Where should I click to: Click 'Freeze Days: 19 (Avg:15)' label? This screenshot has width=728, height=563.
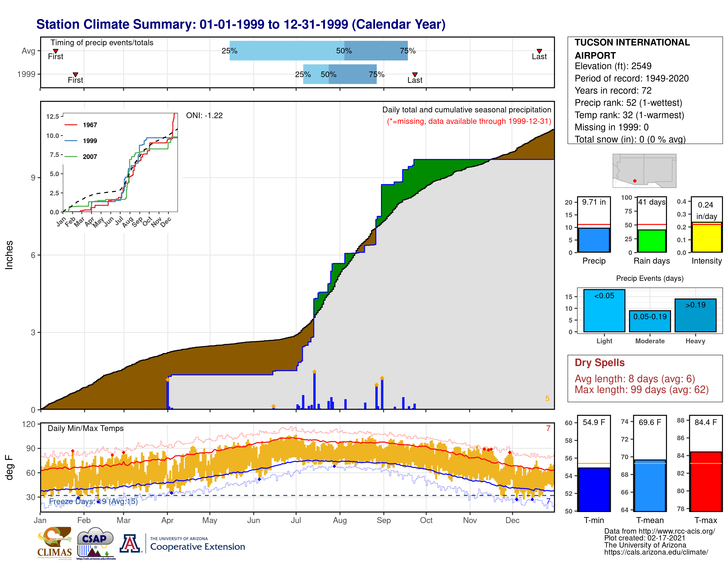(93, 501)
